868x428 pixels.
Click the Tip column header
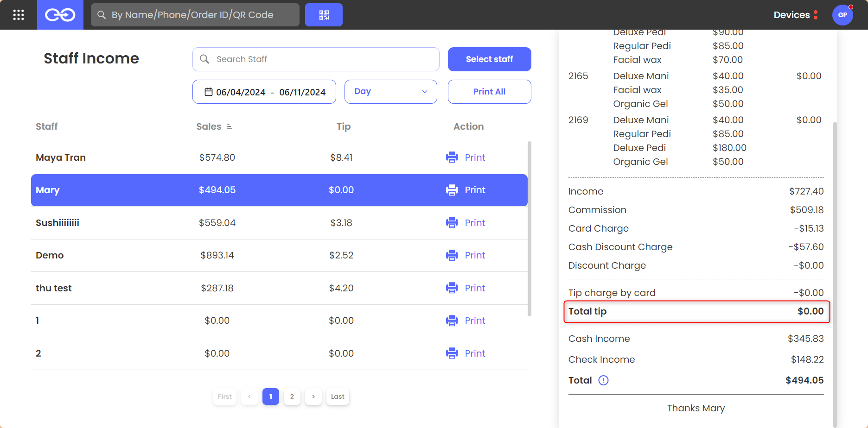344,126
